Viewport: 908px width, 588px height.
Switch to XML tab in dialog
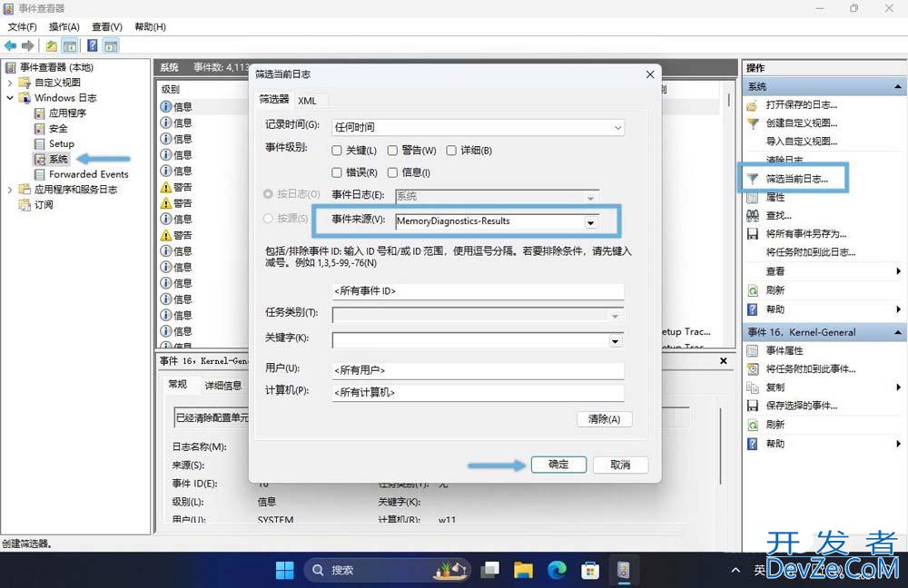point(308,101)
